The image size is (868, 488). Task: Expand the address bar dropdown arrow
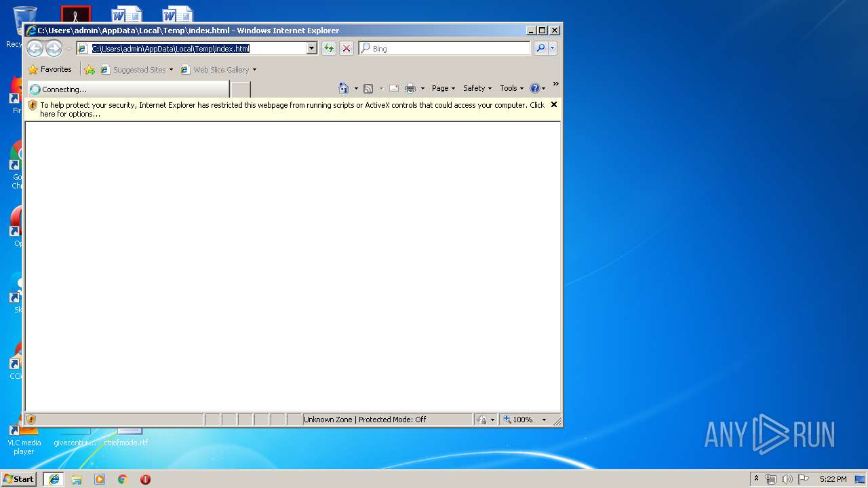pyautogui.click(x=312, y=48)
